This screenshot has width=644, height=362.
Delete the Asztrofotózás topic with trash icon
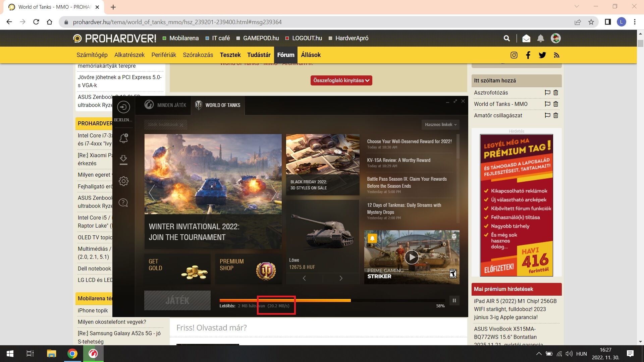(x=556, y=93)
